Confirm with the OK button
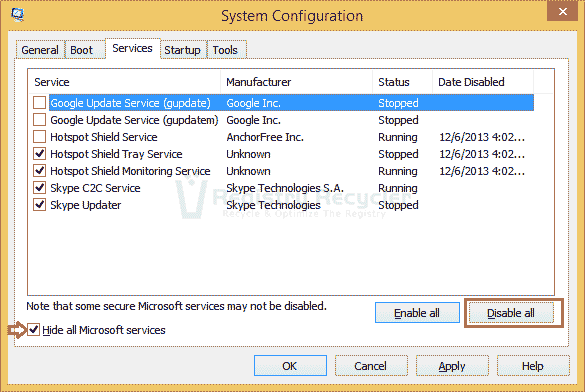Image resolution: width=585 pixels, height=392 pixels. click(290, 366)
